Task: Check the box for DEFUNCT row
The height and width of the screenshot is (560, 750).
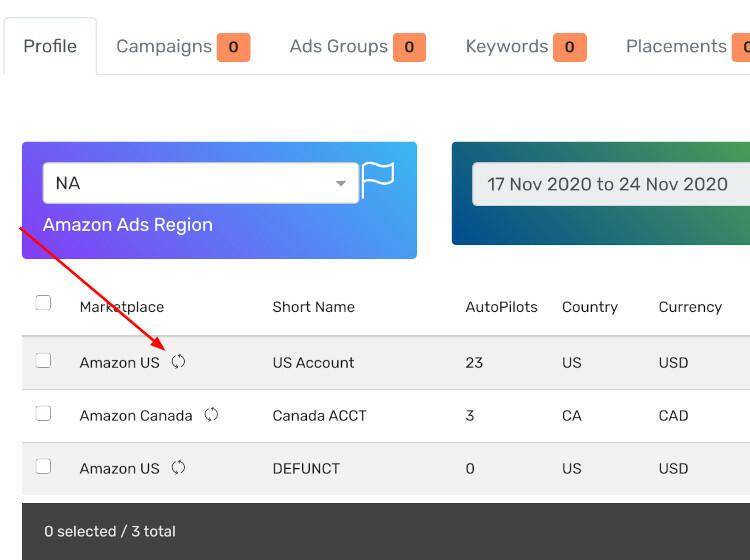Action: point(43,466)
